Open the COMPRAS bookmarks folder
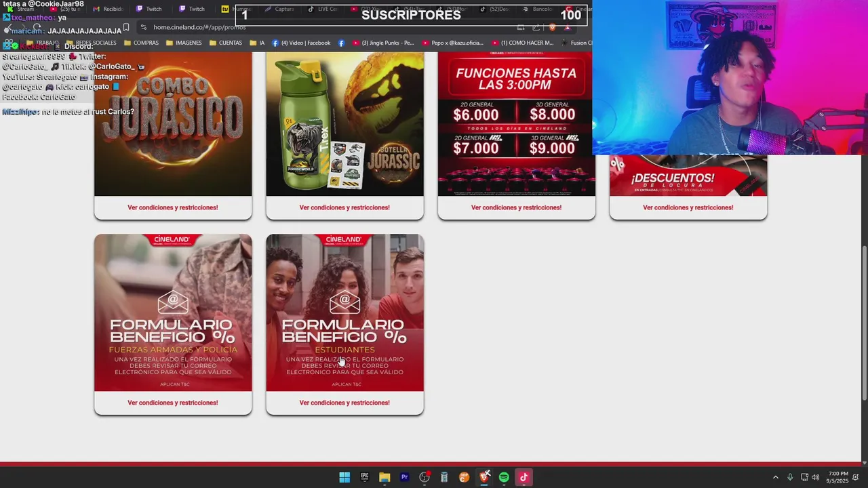 (141, 43)
